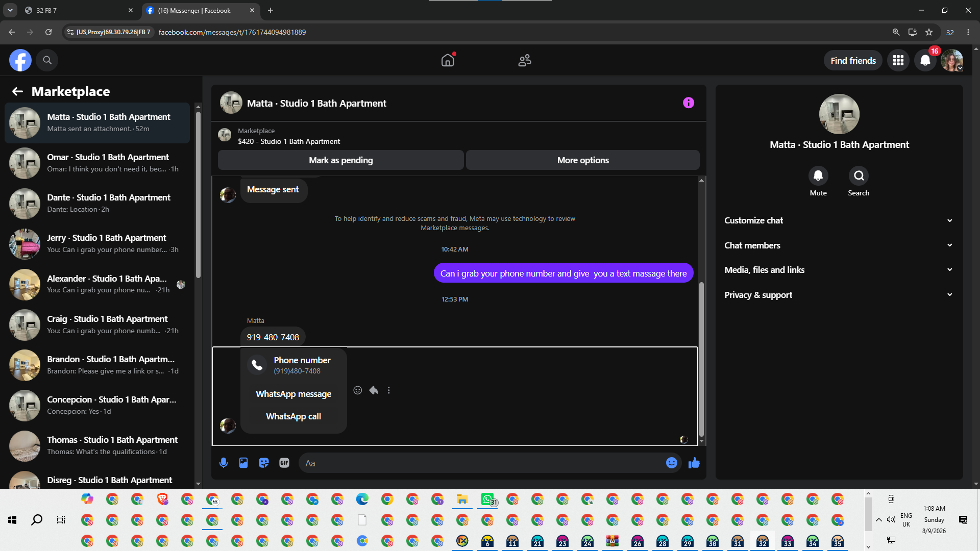This screenshot has height=551, width=980.
Task: Go back using the Marketplace arrow
Action: coord(17,91)
